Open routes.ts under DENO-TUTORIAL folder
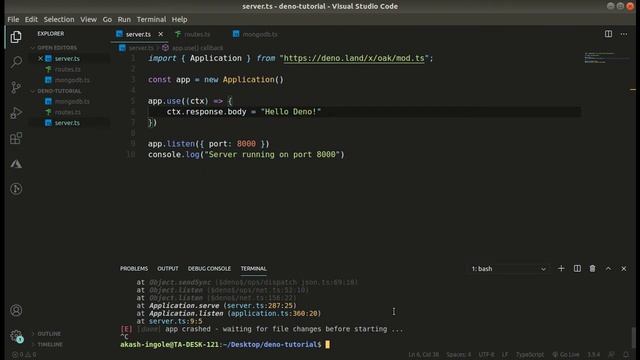640x360 pixels. (69, 112)
